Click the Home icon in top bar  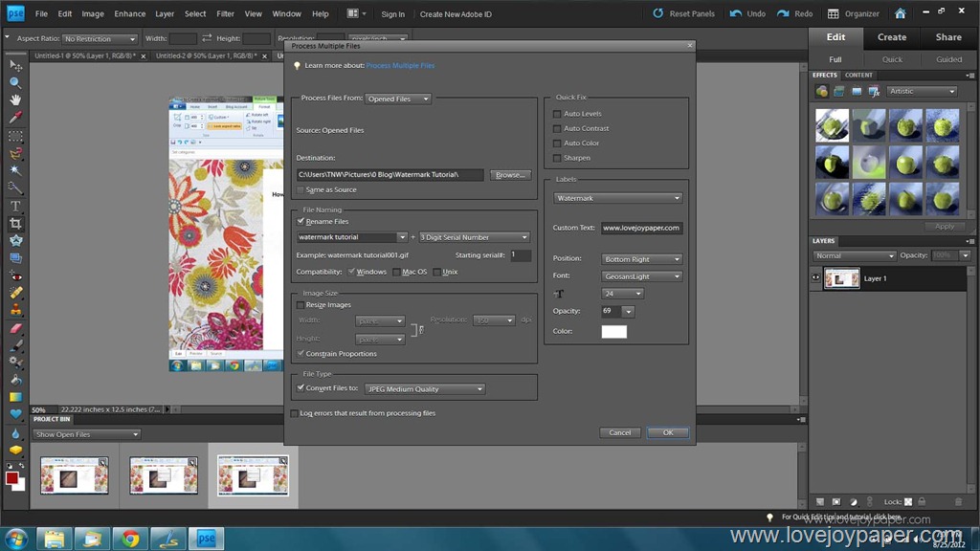pos(900,13)
